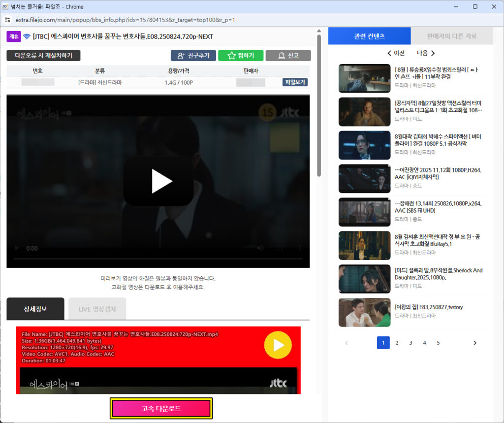
Task: Click the 용량/가격 column header
Action: 179,71
